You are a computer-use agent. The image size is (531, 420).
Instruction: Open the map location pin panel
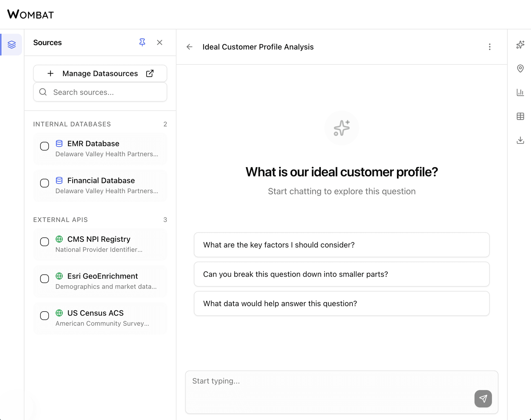(x=520, y=68)
